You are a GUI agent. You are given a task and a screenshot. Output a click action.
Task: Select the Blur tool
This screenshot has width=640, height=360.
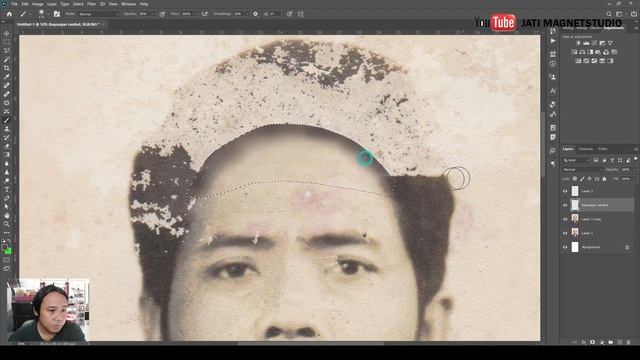pos(7,163)
